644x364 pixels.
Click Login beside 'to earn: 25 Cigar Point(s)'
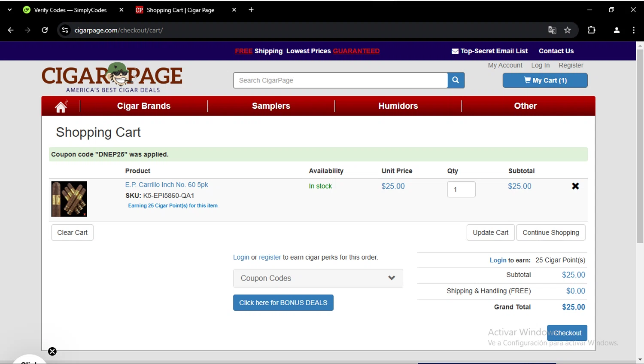(498, 260)
